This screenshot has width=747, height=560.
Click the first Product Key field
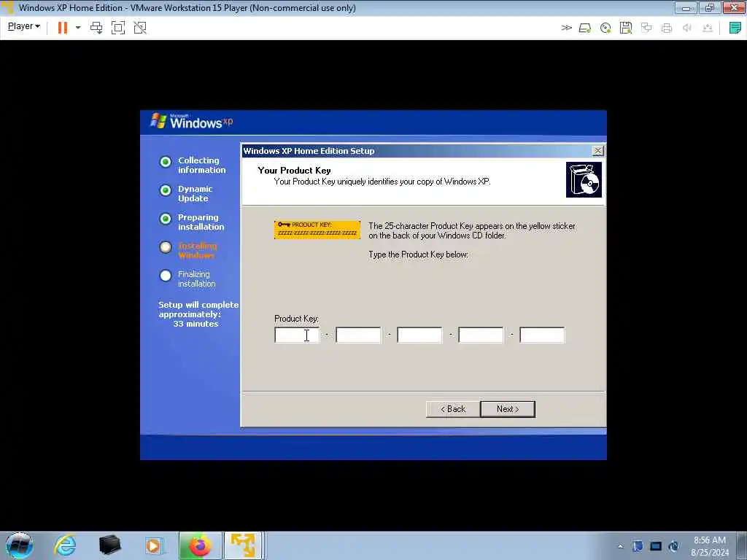click(297, 335)
